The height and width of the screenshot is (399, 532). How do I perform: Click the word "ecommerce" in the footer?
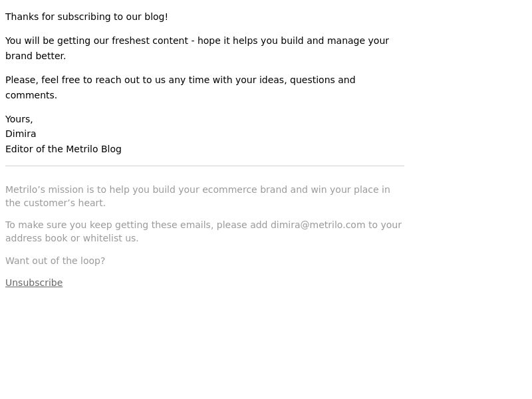click(x=229, y=190)
